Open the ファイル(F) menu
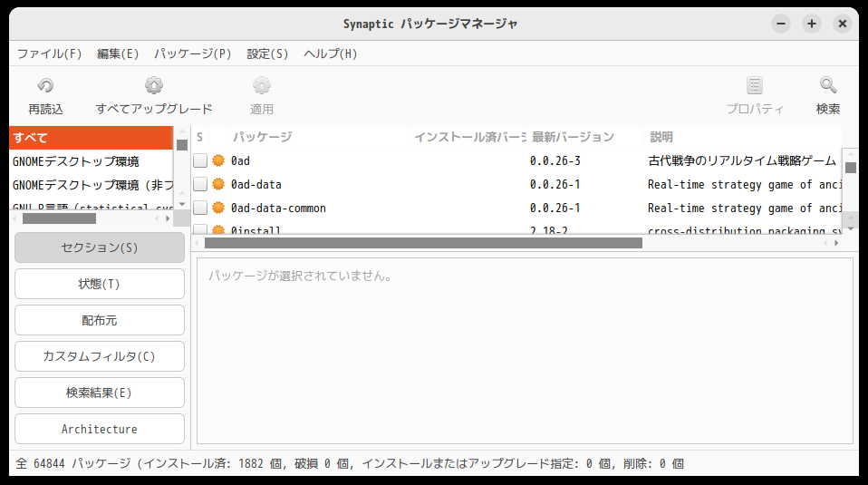The image size is (868, 485). tap(49, 53)
